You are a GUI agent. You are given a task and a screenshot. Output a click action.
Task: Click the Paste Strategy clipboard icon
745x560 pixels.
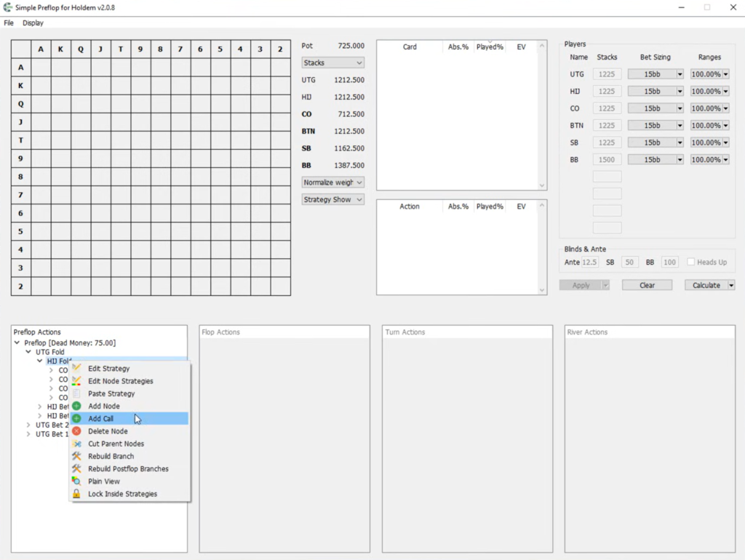pyautogui.click(x=76, y=393)
